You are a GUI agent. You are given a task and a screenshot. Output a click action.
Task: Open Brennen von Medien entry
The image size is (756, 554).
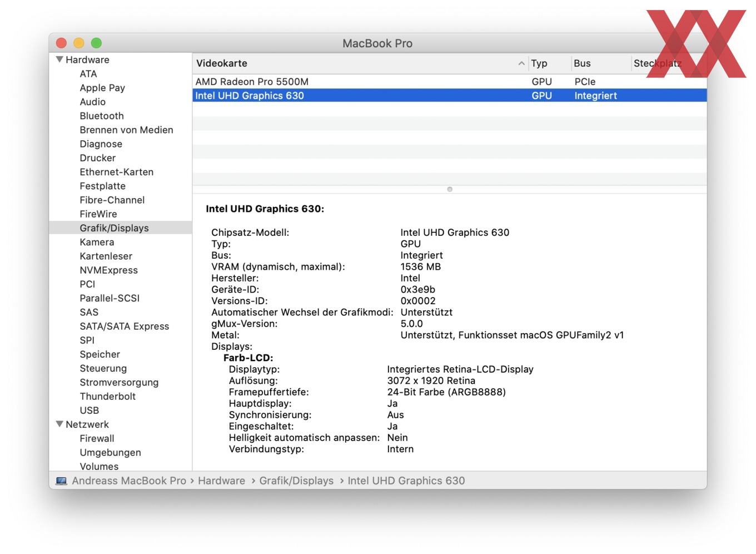pos(126,130)
